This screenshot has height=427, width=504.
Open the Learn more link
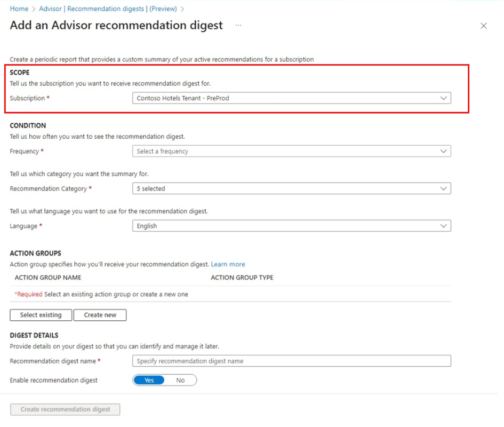point(228,264)
